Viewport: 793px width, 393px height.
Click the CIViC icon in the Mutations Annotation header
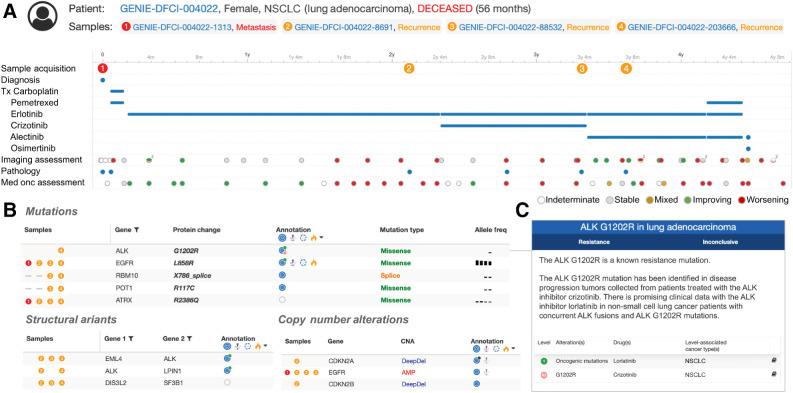293,237
